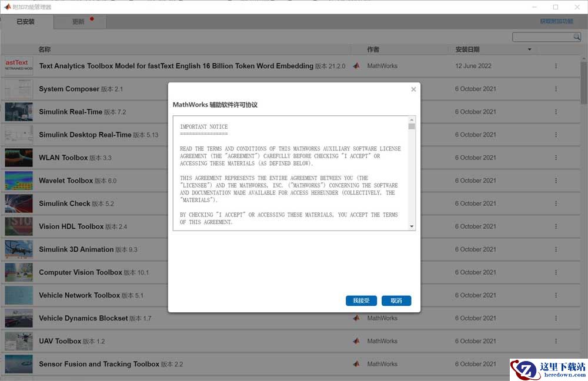Open options menu for WLAN Toolbox
Screen dimensions: 588x381
point(556,158)
